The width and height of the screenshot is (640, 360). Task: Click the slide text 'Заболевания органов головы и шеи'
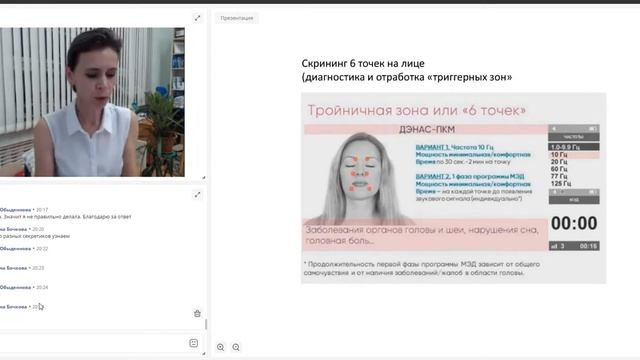[x=384, y=230]
